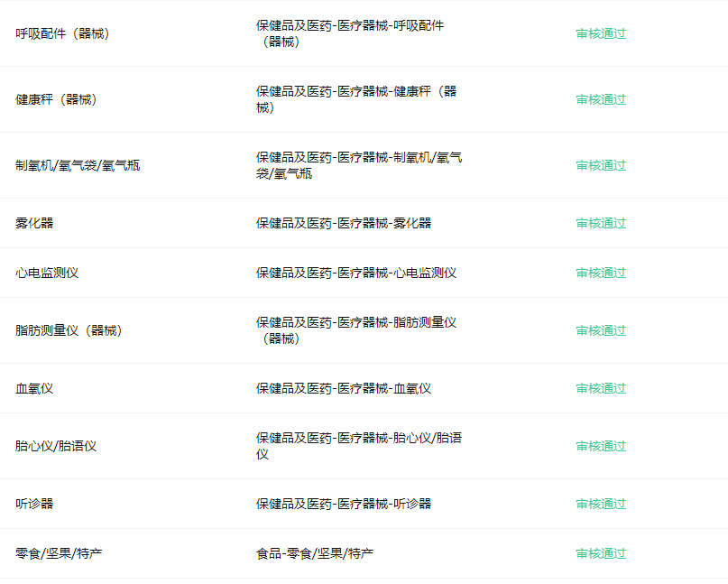The height and width of the screenshot is (584, 728).
Task: Click 审核通过 status next to 雾化器
Action: pos(601,223)
